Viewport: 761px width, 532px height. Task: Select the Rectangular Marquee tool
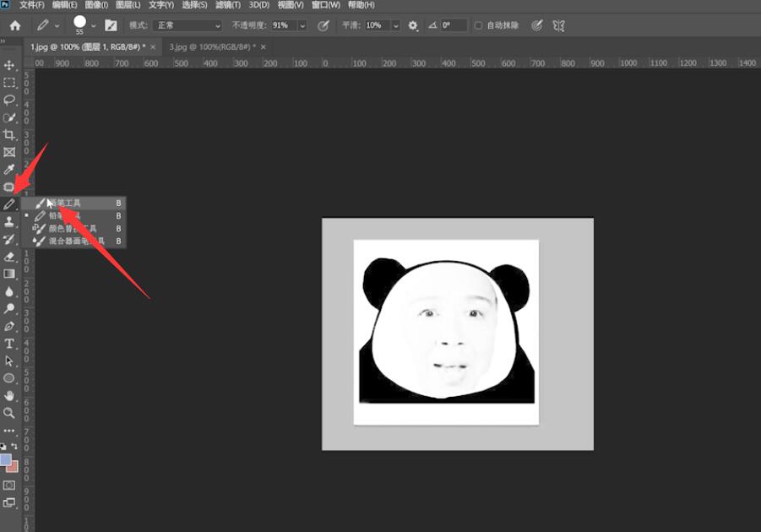[x=8, y=83]
